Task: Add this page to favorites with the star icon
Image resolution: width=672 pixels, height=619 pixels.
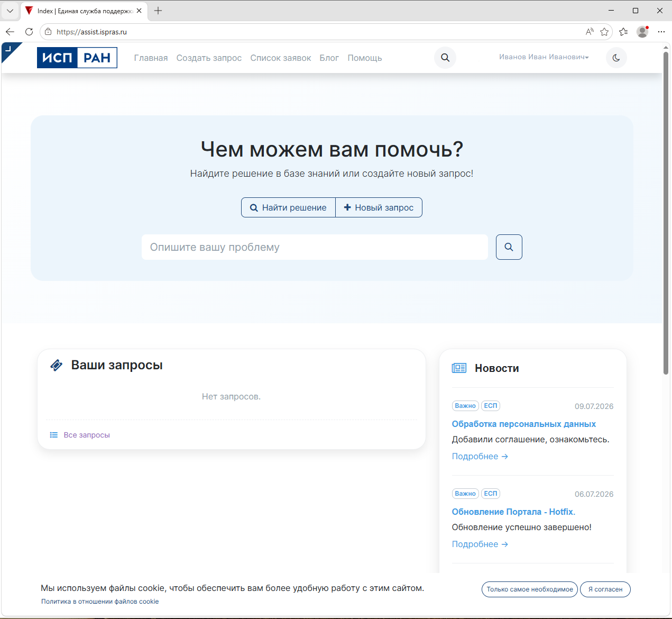Action: 604,32
